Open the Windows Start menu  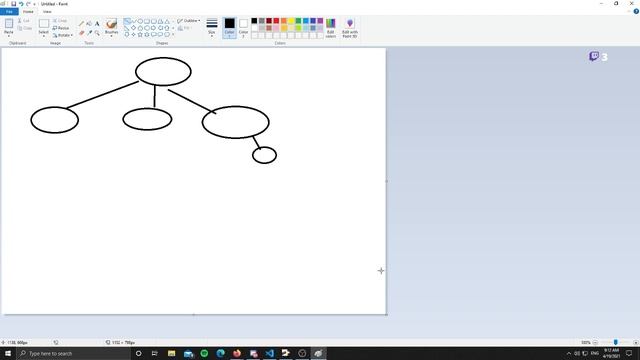click(x=8, y=353)
